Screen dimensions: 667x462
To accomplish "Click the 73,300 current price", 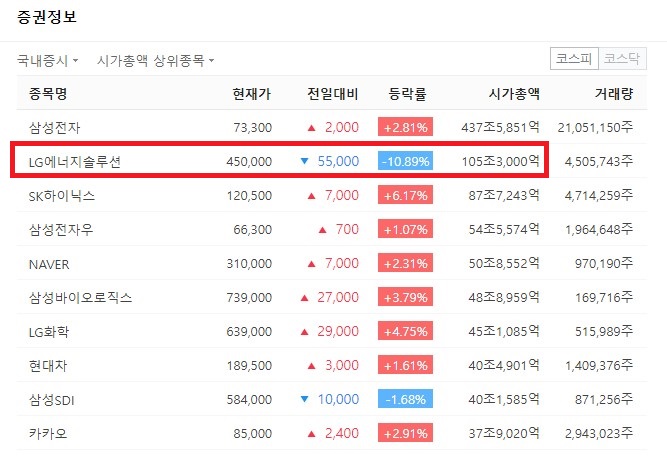I will coord(252,127).
